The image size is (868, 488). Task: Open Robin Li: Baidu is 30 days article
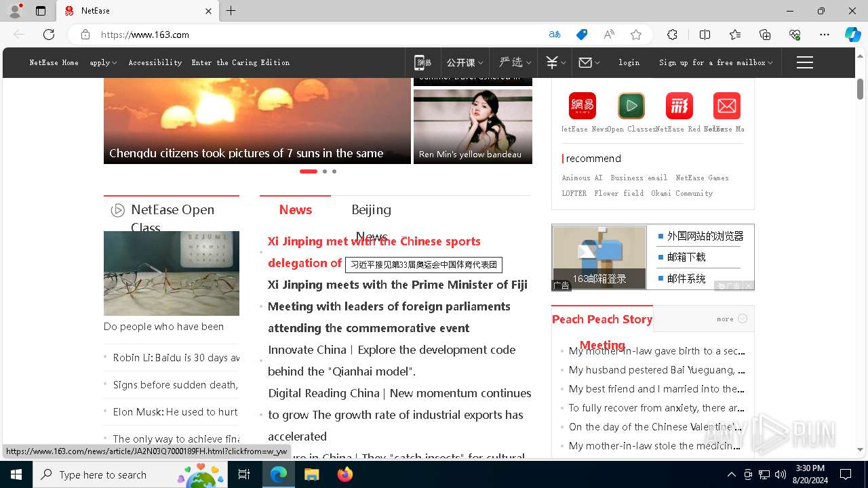[x=176, y=357]
